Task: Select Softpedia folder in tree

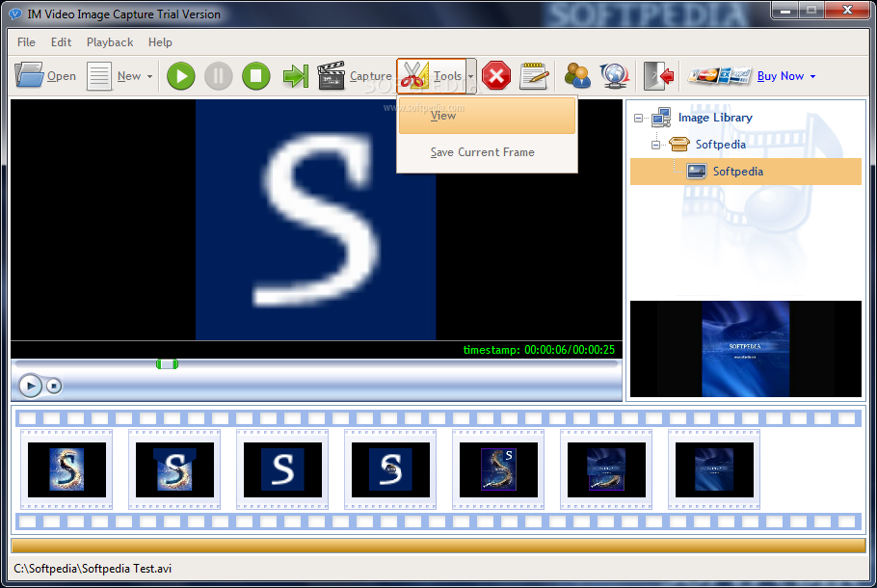Action: pos(721,145)
